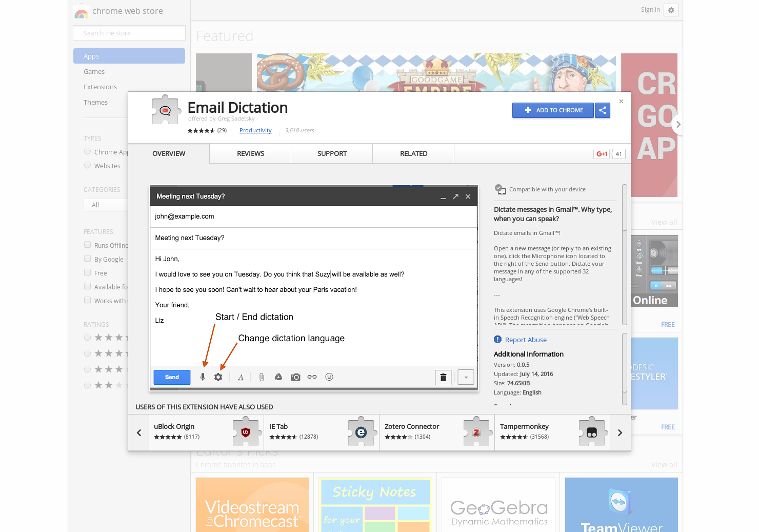759x532 pixels.
Task: Enable the Runs Offline filter
Action: click(x=87, y=245)
